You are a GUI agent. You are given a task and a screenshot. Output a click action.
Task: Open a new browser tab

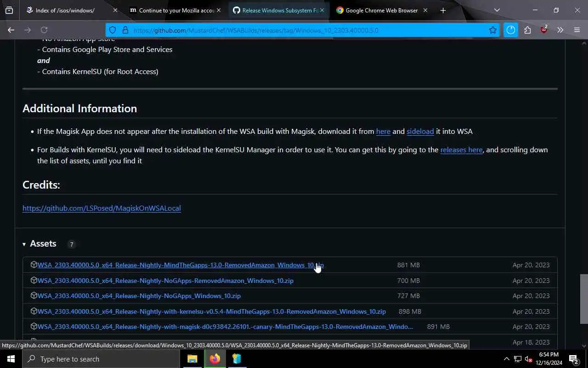[x=443, y=10]
